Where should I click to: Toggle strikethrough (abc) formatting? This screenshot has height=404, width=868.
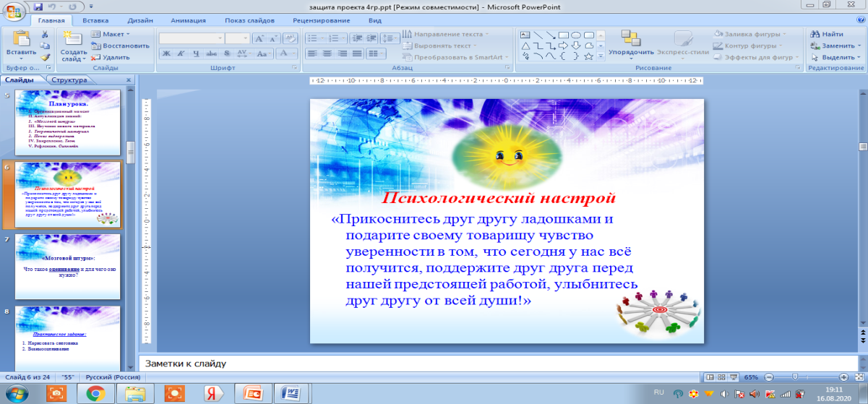(x=211, y=53)
